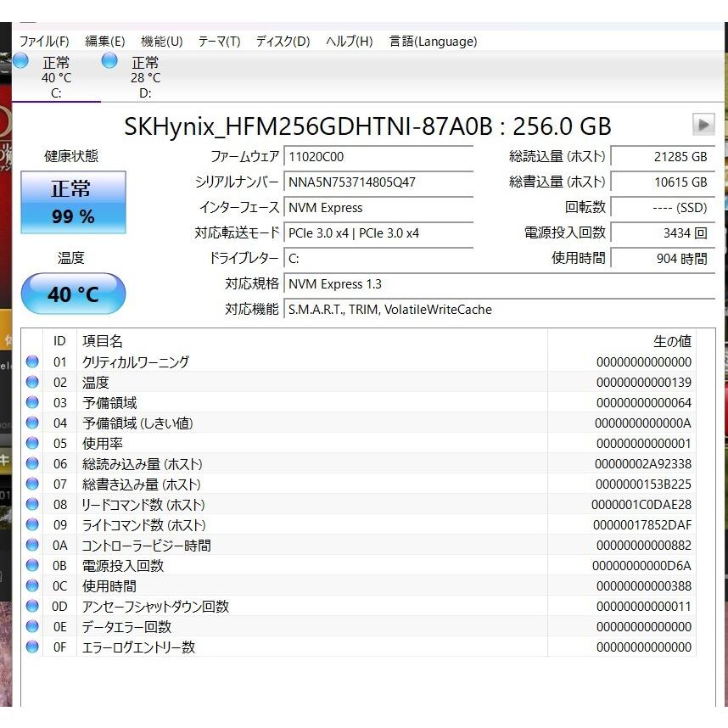The width and height of the screenshot is (728, 728).
Task: Click the 対応機能 field S.M.A.R.T., TRIM
Action: 499,309
